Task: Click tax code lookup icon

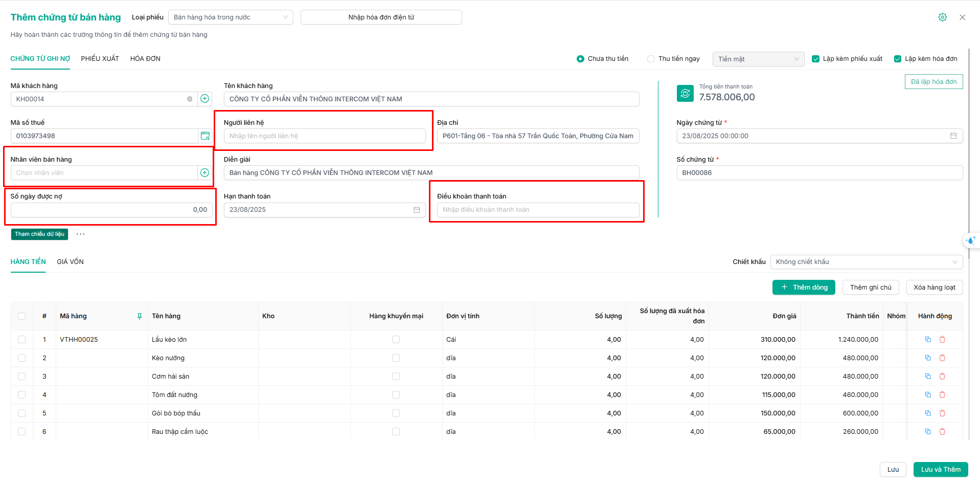Action: [205, 136]
